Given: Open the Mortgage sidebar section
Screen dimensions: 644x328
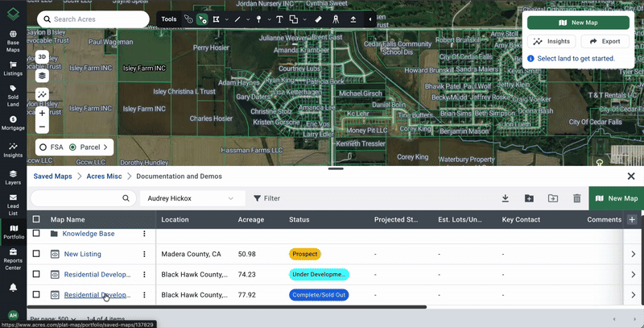Looking at the screenshot, I should [13, 123].
